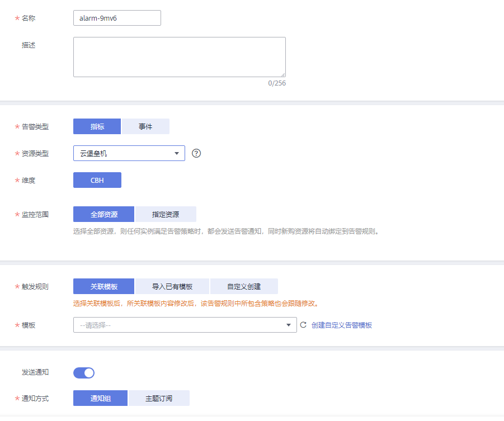Screen dimensions: 504x421
Task: Open the 创建自定义告警模板 link
Action: pyautogui.click(x=342, y=325)
